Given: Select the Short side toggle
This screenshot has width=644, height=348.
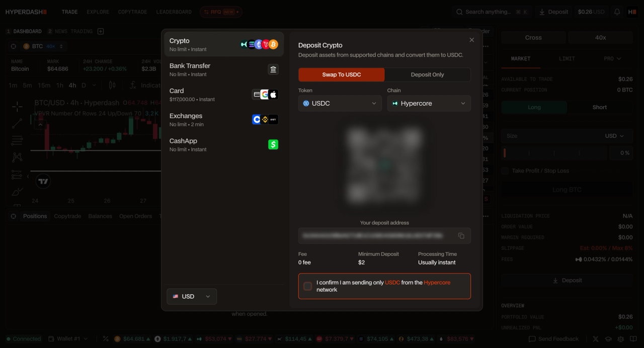Looking at the screenshot, I should pos(600,107).
